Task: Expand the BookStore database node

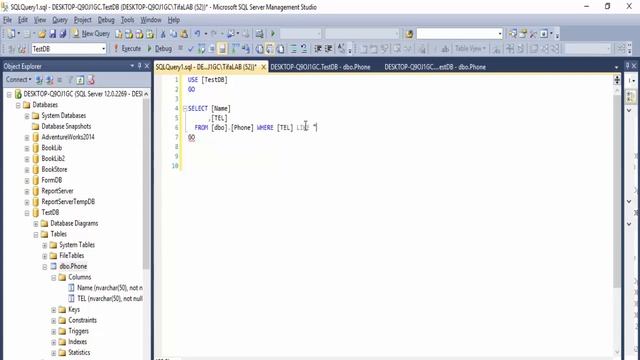Action: click(27, 170)
